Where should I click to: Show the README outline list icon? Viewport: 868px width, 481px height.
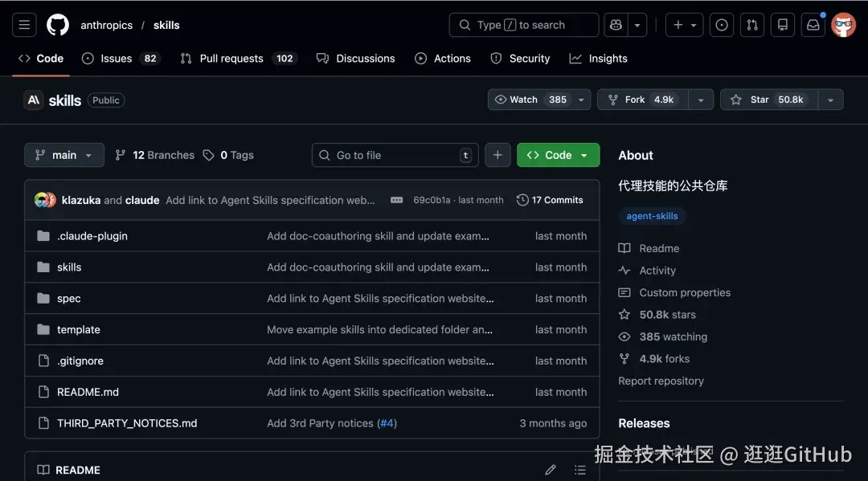click(x=579, y=470)
